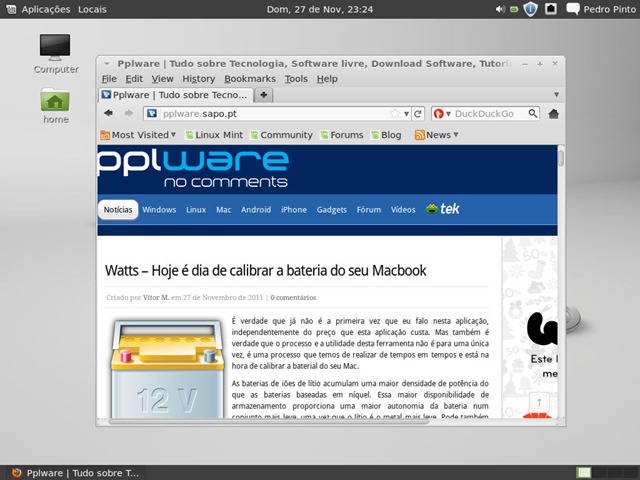Select the Notícias site tab
This screenshot has height=480, width=640.
pyautogui.click(x=118, y=209)
